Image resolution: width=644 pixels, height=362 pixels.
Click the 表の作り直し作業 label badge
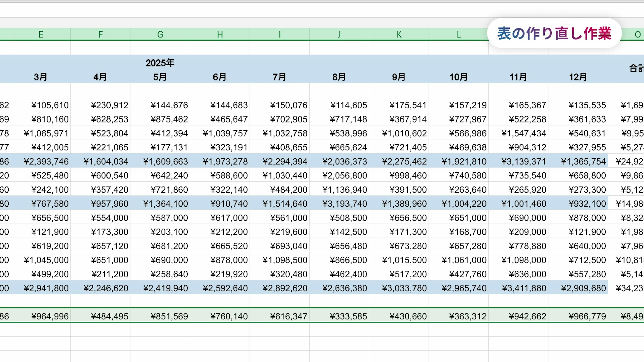(554, 33)
